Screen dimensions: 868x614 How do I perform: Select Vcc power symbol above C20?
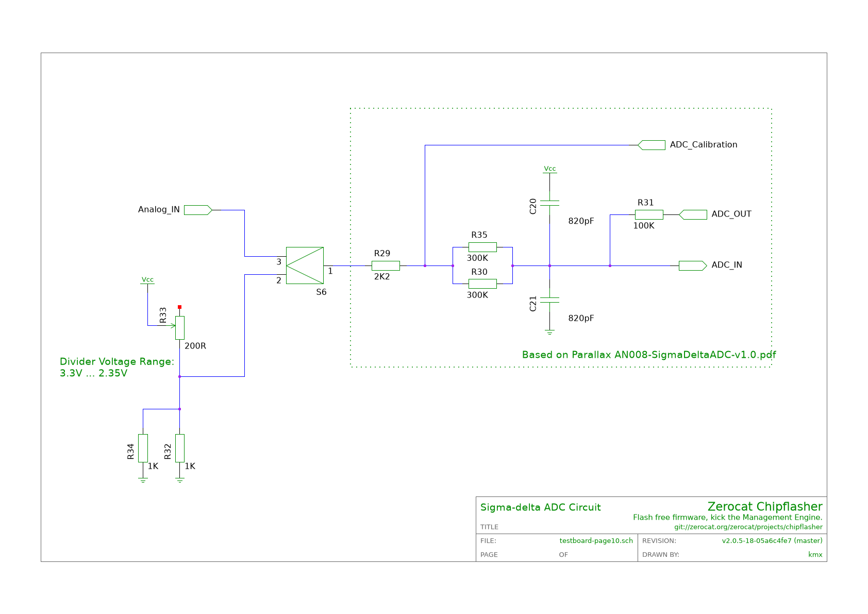[x=549, y=170]
